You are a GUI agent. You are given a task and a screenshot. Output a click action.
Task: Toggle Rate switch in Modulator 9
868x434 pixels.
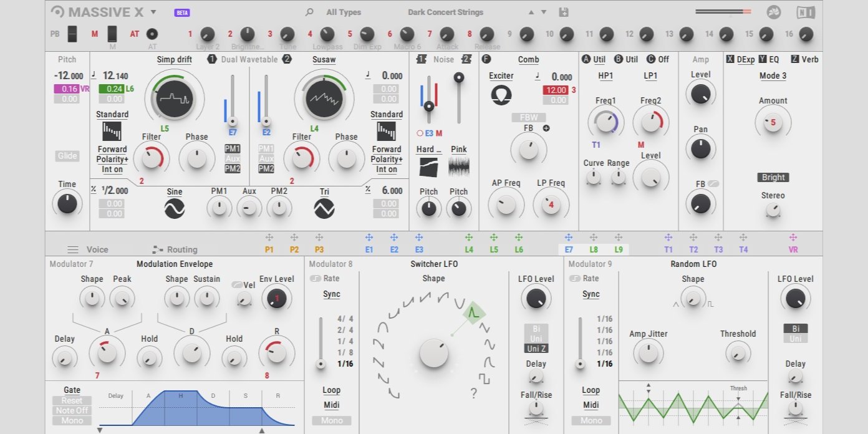point(575,279)
